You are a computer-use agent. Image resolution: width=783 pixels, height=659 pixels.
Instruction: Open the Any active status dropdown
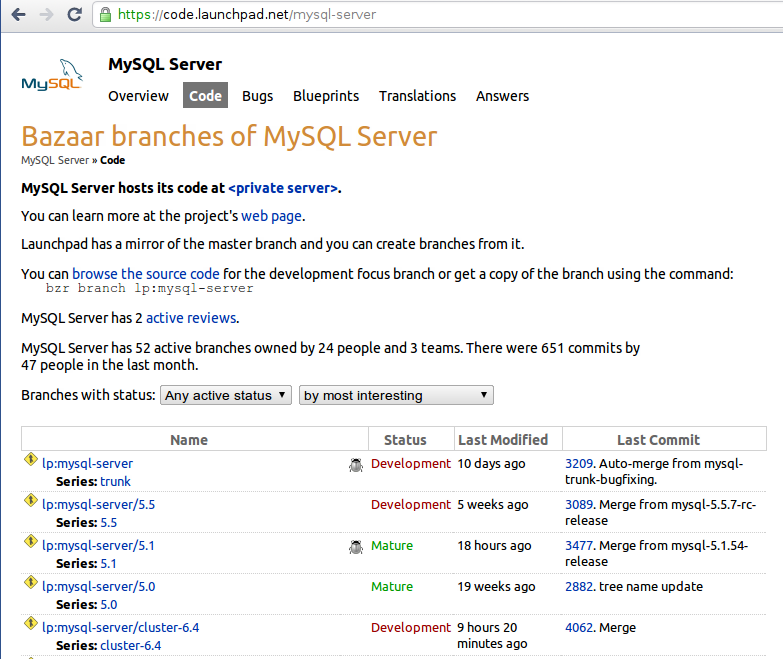pos(226,395)
